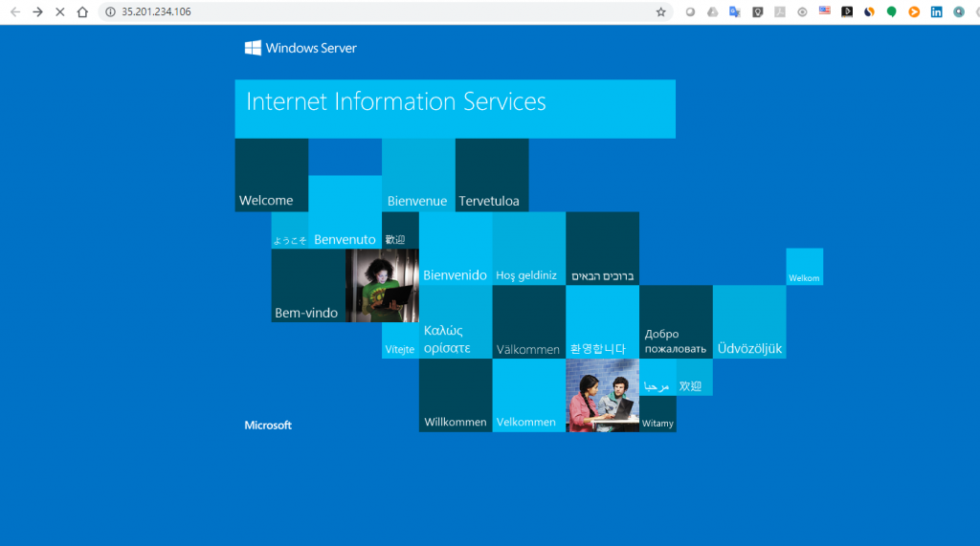
Task: Click the Welkom tile
Action: (x=804, y=267)
